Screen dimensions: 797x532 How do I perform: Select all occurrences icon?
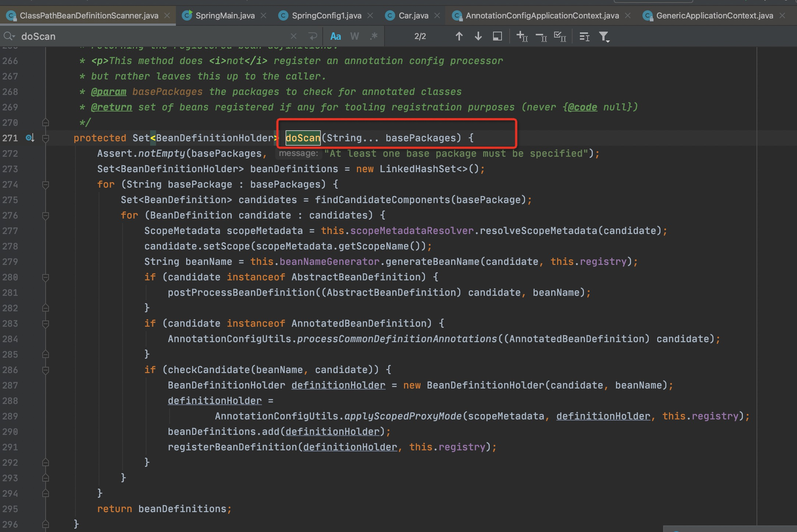pos(560,36)
